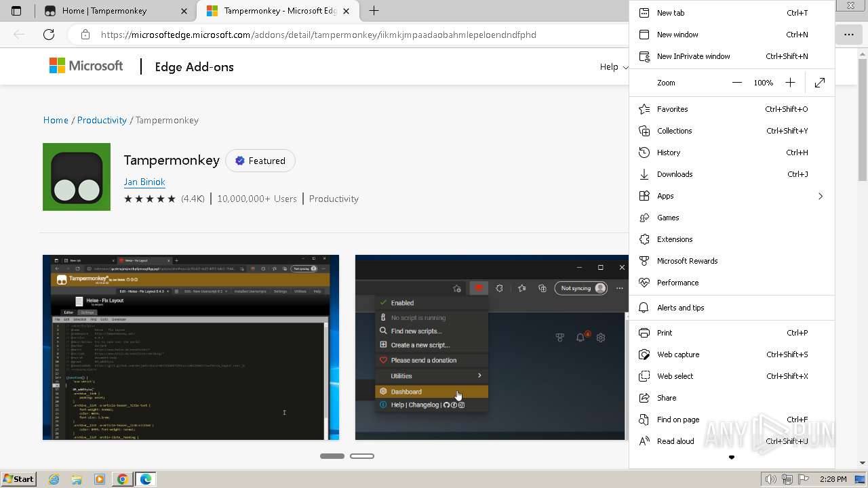Select New tab menu item
The height and width of the screenshot is (488, 868).
(732, 13)
